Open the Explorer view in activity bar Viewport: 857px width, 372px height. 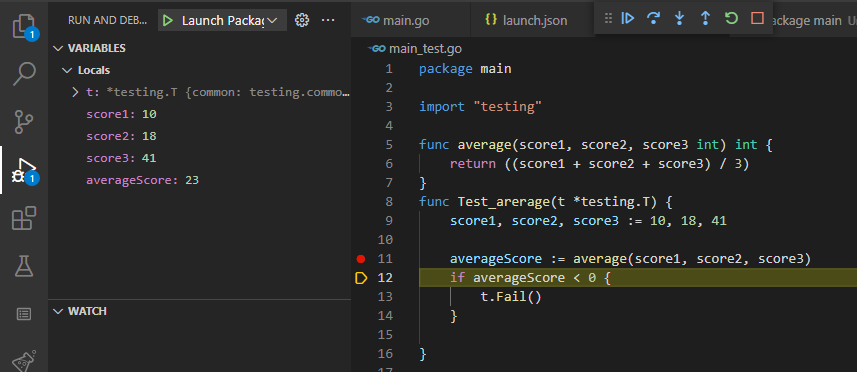pos(24,26)
